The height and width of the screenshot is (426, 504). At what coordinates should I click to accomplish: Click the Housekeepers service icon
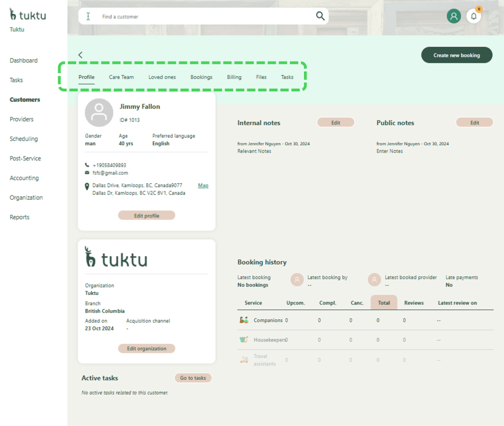(244, 340)
